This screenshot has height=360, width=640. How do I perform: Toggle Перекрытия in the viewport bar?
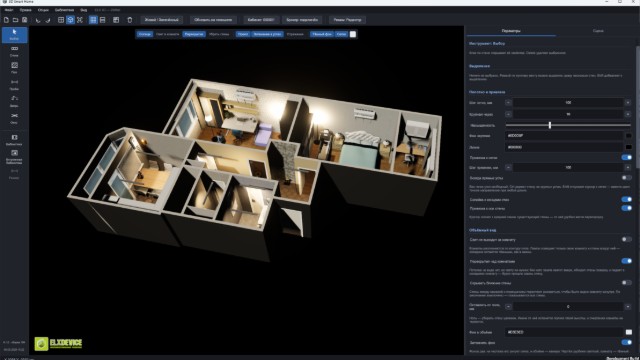pyautogui.click(x=194, y=34)
